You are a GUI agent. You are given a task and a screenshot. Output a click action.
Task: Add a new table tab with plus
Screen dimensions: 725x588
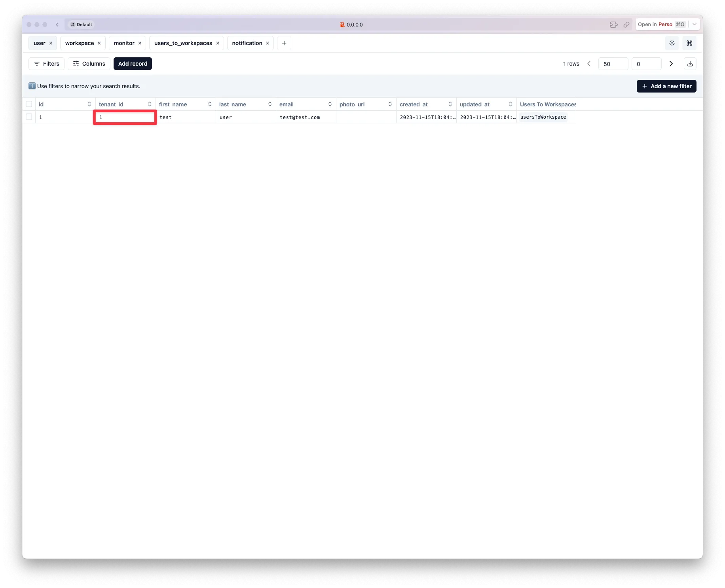coord(284,43)
